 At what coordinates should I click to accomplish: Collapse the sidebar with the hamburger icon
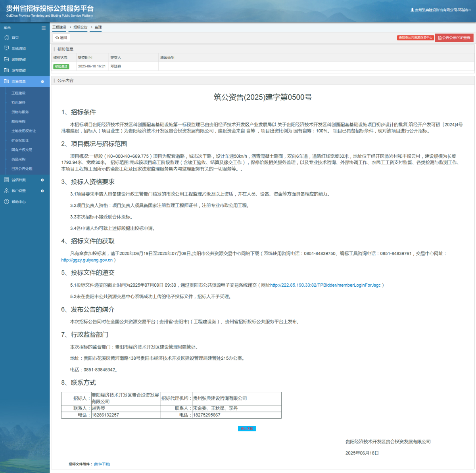(44, 28)
